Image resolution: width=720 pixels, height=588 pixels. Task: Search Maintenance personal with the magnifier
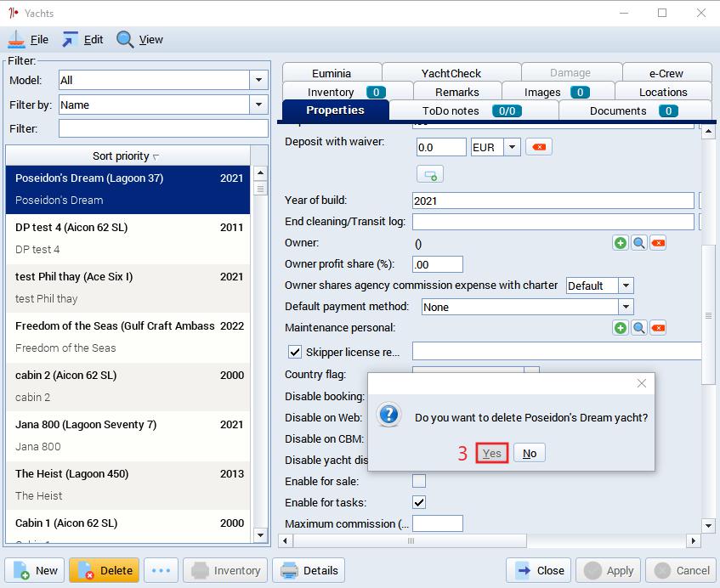click(x=638, y=328)
